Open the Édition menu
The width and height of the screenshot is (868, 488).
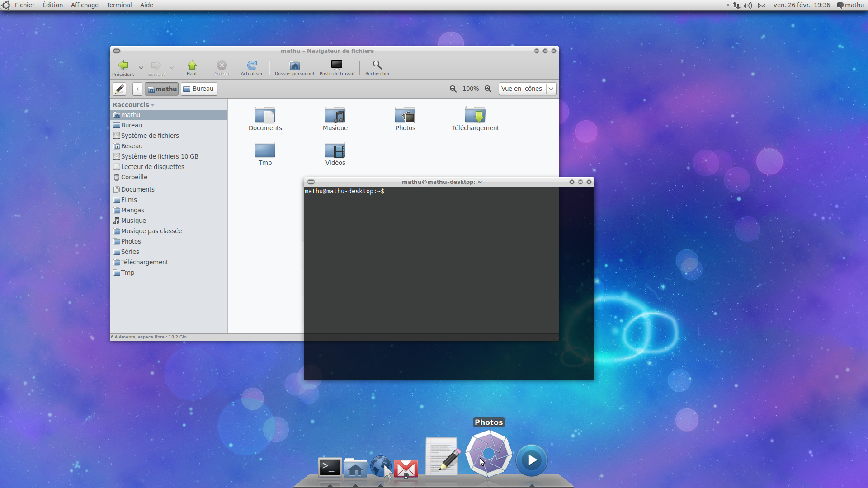click(x=52, y=5)
